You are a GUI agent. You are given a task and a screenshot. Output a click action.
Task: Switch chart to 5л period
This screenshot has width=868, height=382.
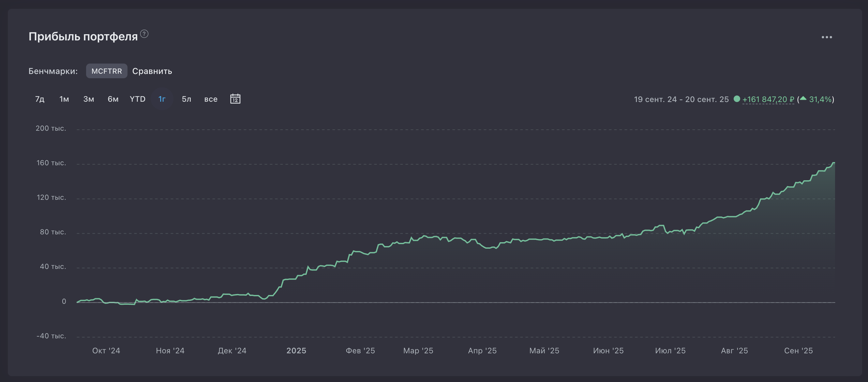click(x=186, y=99)
